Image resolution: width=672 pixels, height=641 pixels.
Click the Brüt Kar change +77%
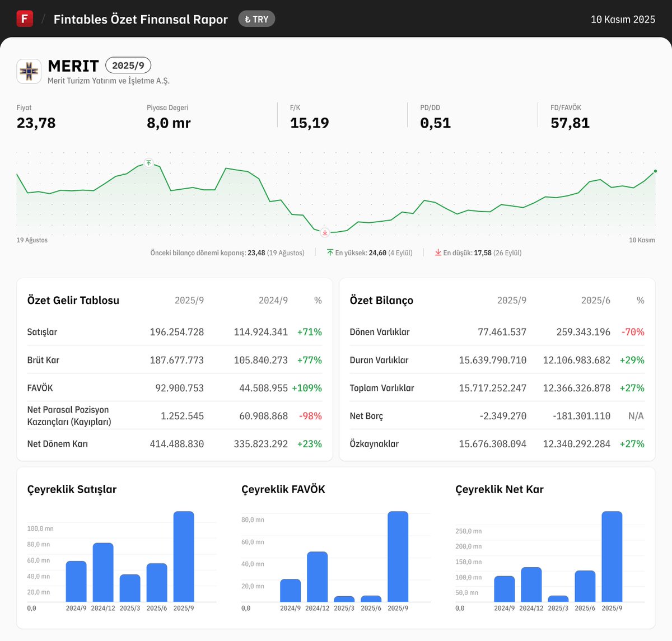(310, 360)
